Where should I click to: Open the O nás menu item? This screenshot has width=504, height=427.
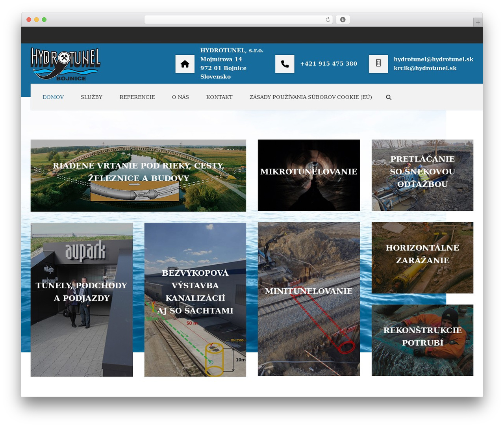click(x=180, y=97)
